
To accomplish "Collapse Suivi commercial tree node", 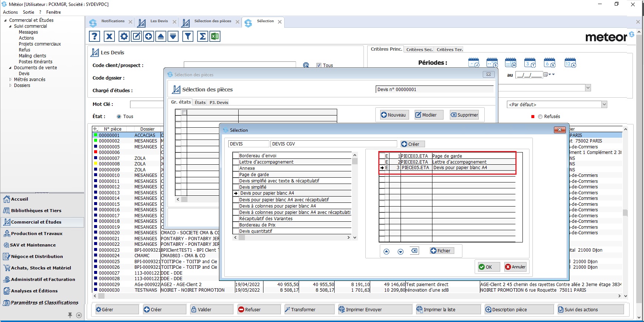I will 10,26.
